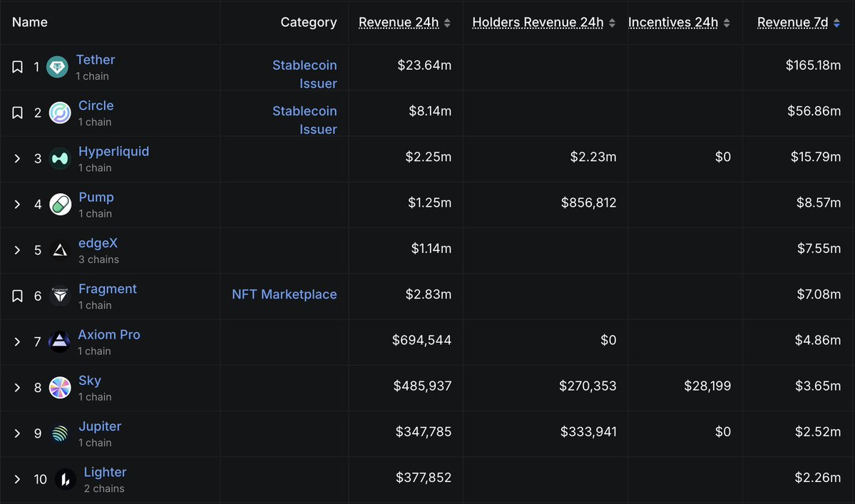Image resolution: width=855 pixels, height=504 pixels.
Task: Select Axiom Pro's $694,544 revenue
Action: click(x=421, y=340)
